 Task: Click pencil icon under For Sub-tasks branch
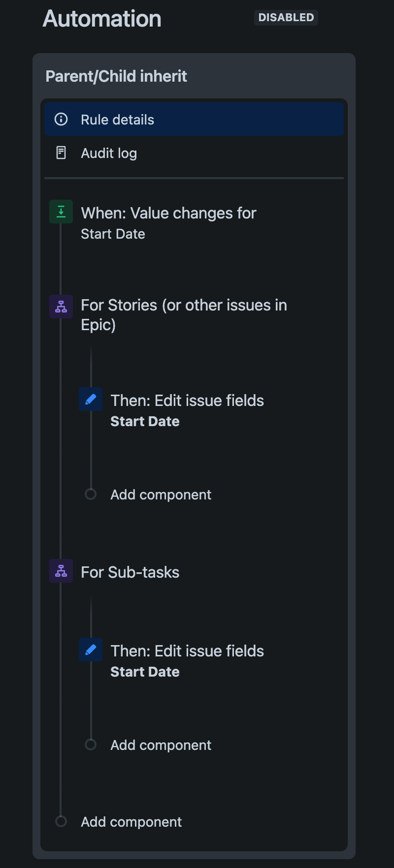[x=91, y=650]
